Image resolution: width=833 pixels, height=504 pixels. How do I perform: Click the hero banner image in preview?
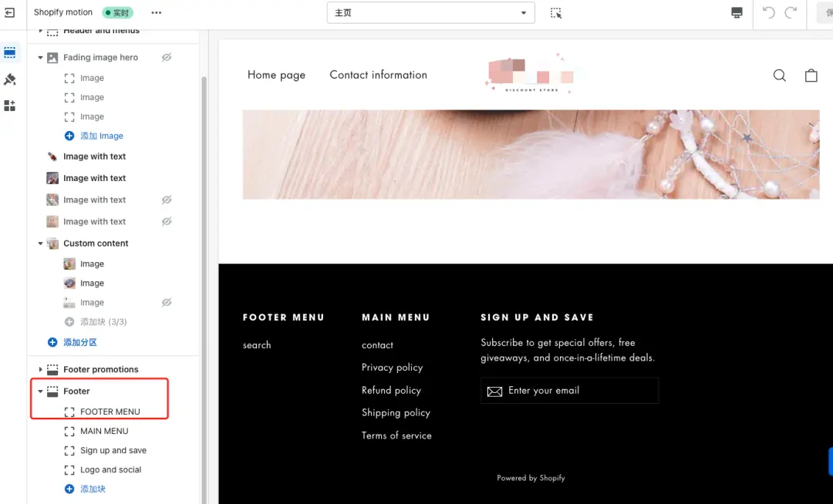[531, 154]
